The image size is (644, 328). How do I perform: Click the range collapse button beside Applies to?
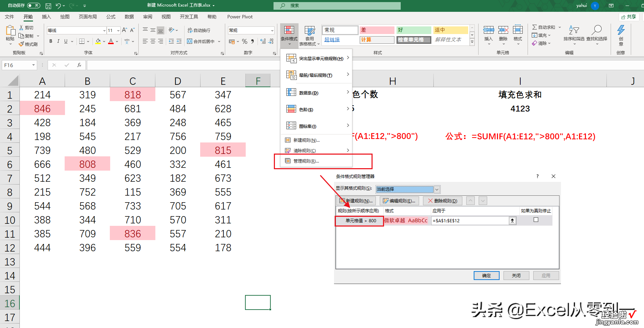(512, 221)
